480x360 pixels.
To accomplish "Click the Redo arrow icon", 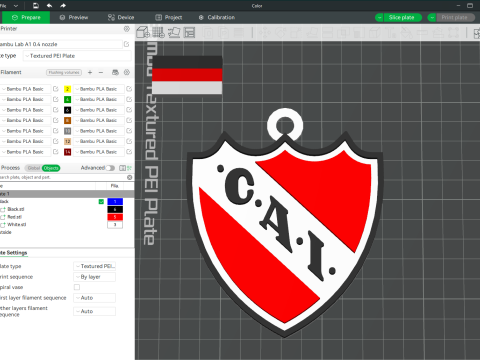I will pyautogui.click(x=63, y=5).
